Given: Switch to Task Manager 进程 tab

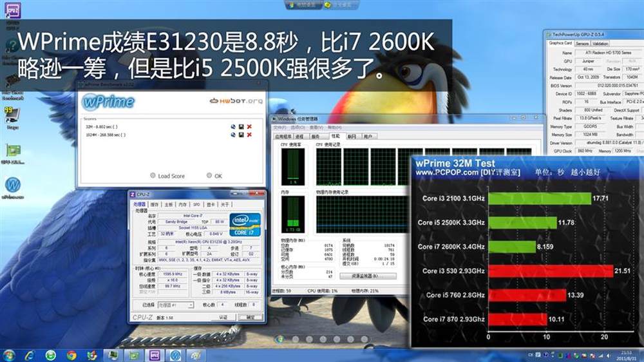Looking at the screenshot, I should pyautogui.click(x=300, y=137).
